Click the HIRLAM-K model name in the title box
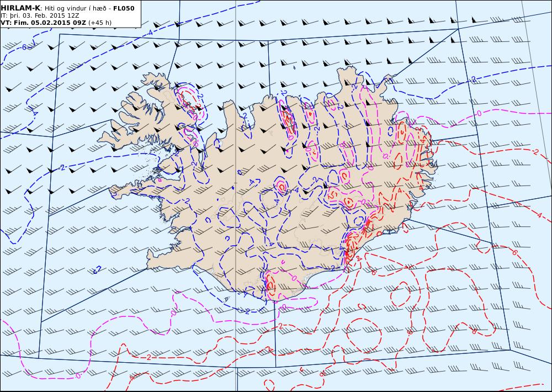Viewport: 552px width, 392px height. pos(20,8)
